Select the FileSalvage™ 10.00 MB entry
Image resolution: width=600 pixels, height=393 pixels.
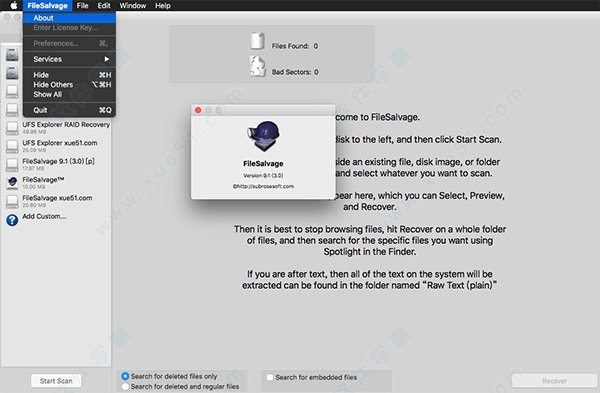click(x=56, y=183)
